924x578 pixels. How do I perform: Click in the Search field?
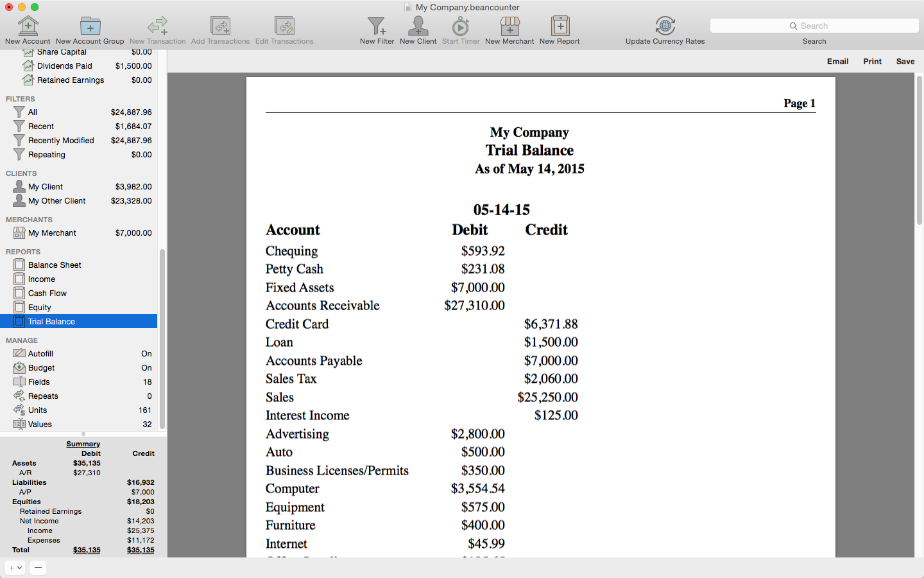click(x=814, y=26)
